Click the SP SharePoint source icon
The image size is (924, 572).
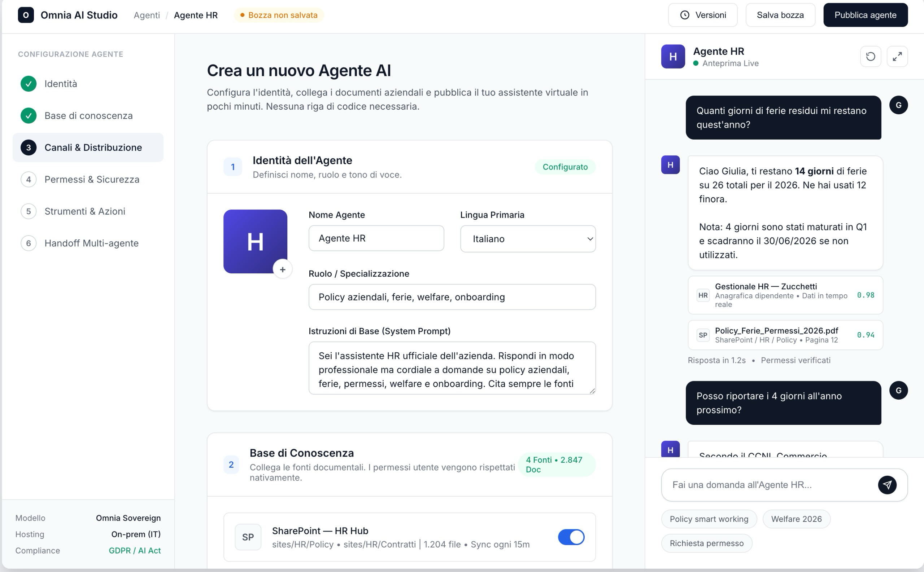click(248, 537)
